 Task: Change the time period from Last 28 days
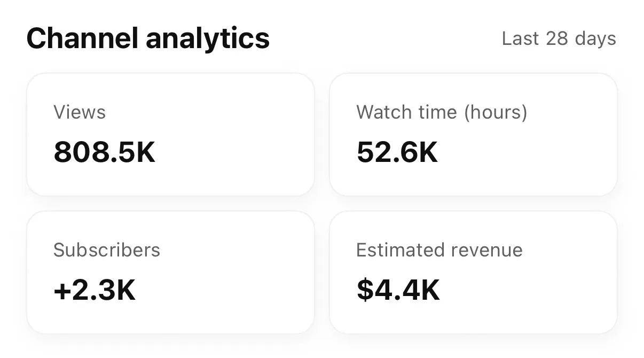(x=559, y=38)
